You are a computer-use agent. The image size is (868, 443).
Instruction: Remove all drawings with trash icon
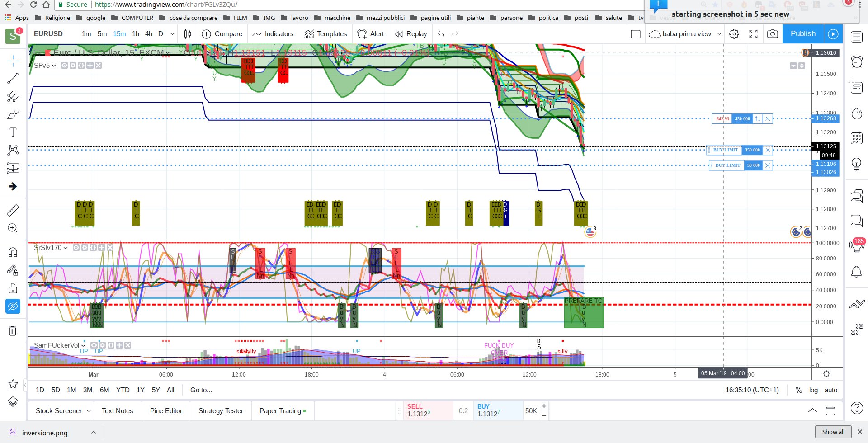[13, 331]
